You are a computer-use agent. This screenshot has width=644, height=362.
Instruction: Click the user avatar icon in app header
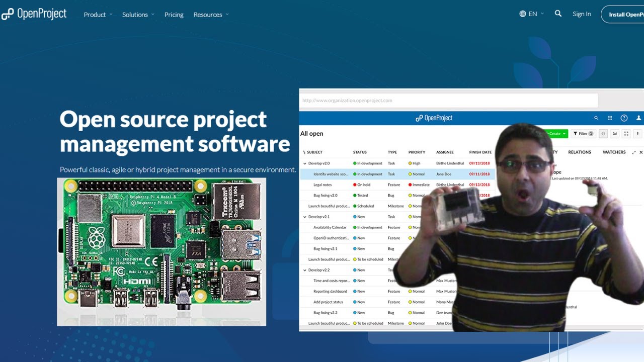click(639, 118)
